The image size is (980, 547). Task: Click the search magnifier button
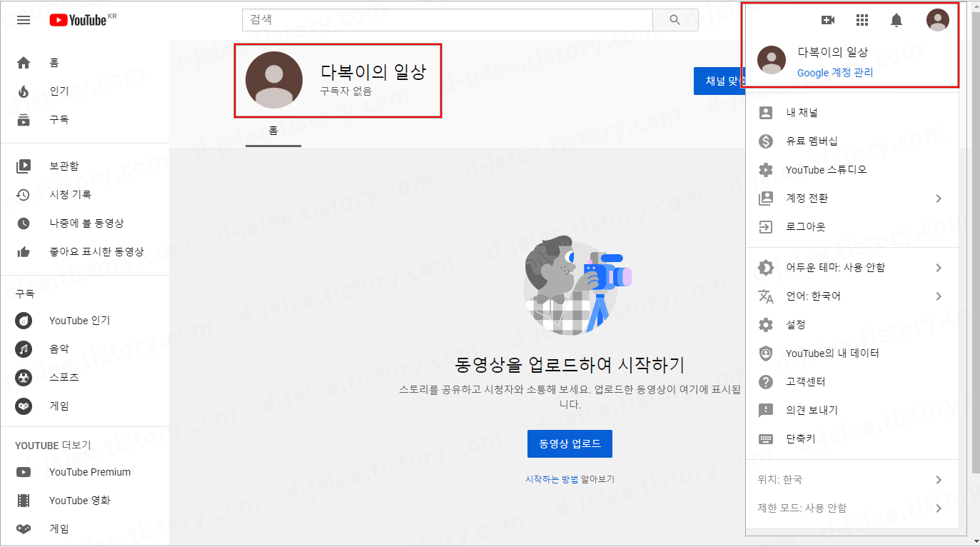675,20
